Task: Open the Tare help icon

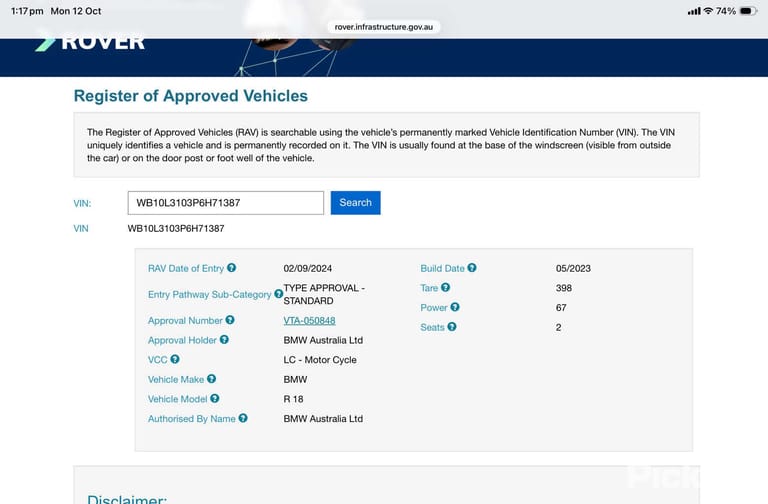Action: point(445,288)
